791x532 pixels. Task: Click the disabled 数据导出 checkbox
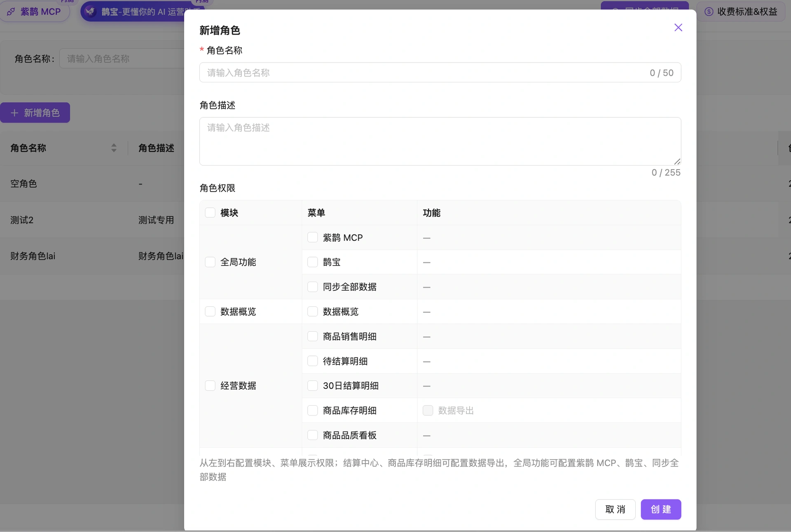point(428,411)
